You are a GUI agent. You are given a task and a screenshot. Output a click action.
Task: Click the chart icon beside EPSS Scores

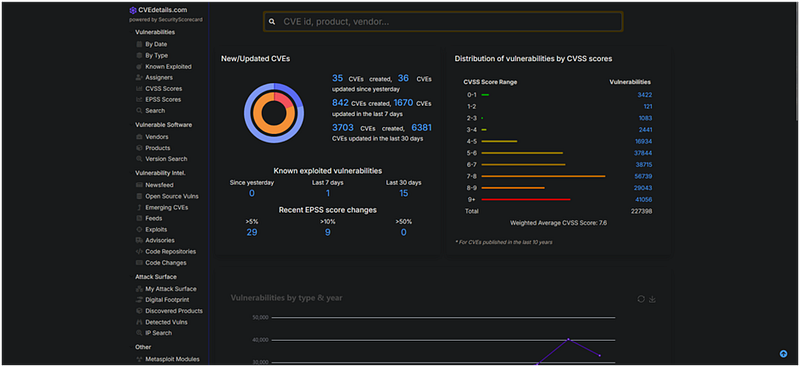pyautogui.click(x=139, y=100)
